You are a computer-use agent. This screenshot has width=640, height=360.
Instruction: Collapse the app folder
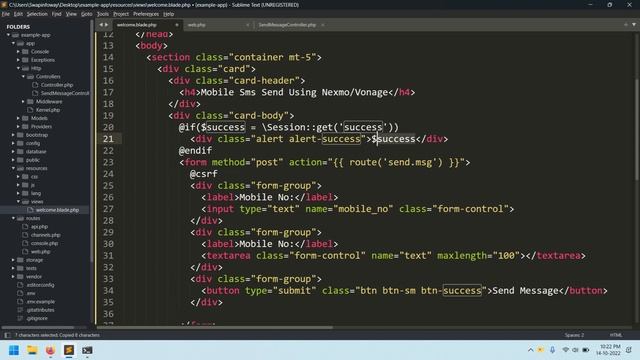click(13, 43)
